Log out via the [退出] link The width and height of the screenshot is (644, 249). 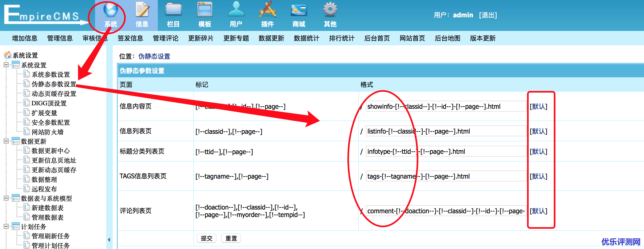click(488, 15)
